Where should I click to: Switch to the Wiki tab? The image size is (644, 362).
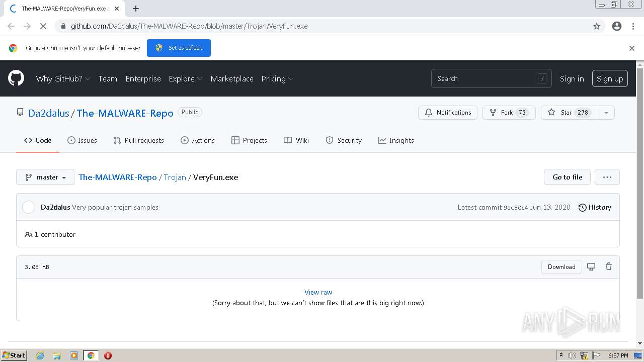pyautogui.click(x=296, y=140)
